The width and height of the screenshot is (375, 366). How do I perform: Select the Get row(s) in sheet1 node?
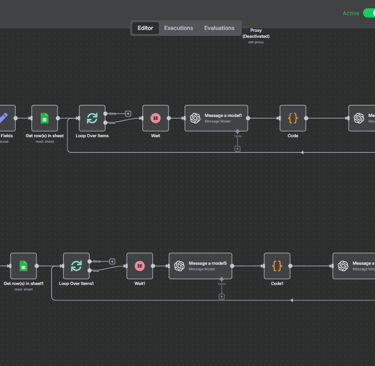coord(23,266)
